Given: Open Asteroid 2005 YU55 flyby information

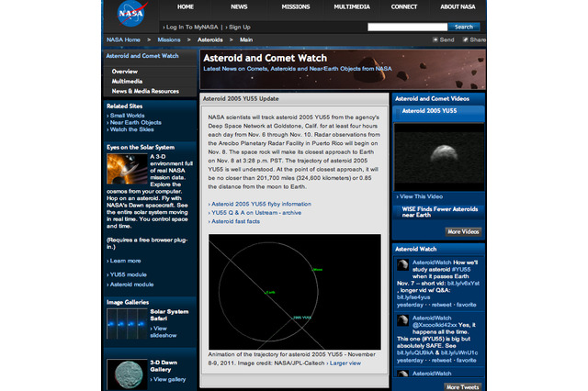Looking at the screenshot, I should coord(261,204).
